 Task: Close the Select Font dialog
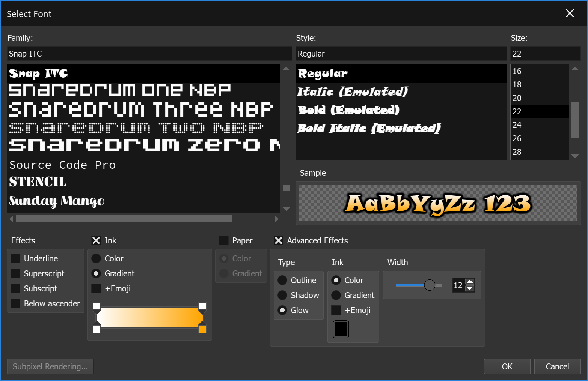[x=570, y=13]
